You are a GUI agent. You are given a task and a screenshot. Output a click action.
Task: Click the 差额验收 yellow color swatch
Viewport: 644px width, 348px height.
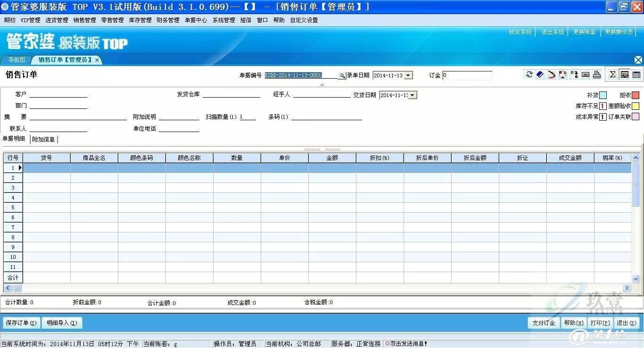635,106
